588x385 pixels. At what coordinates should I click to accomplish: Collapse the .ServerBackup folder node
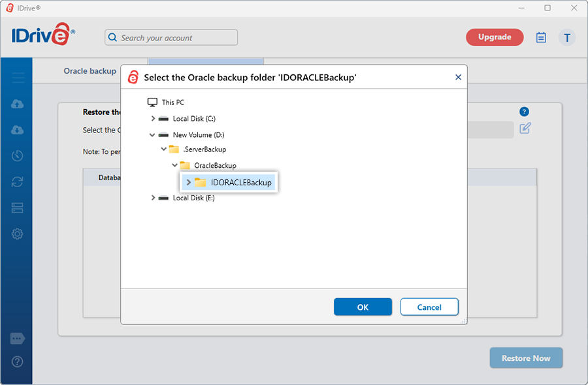pyautogui.click(x=163, y=149)
